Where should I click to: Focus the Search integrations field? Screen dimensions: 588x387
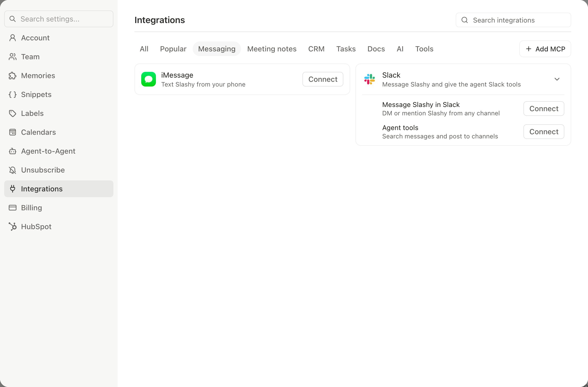pyautogui.click(x=513, y=20)
